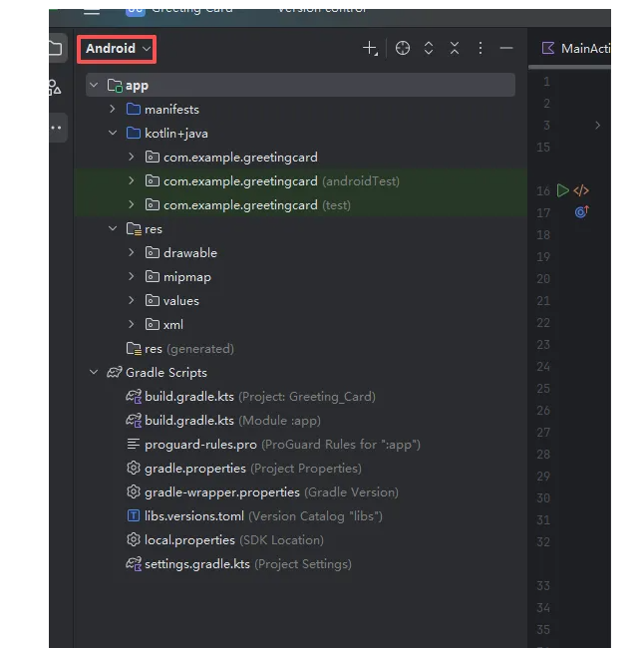Expand the xml folder

[131, 324]
